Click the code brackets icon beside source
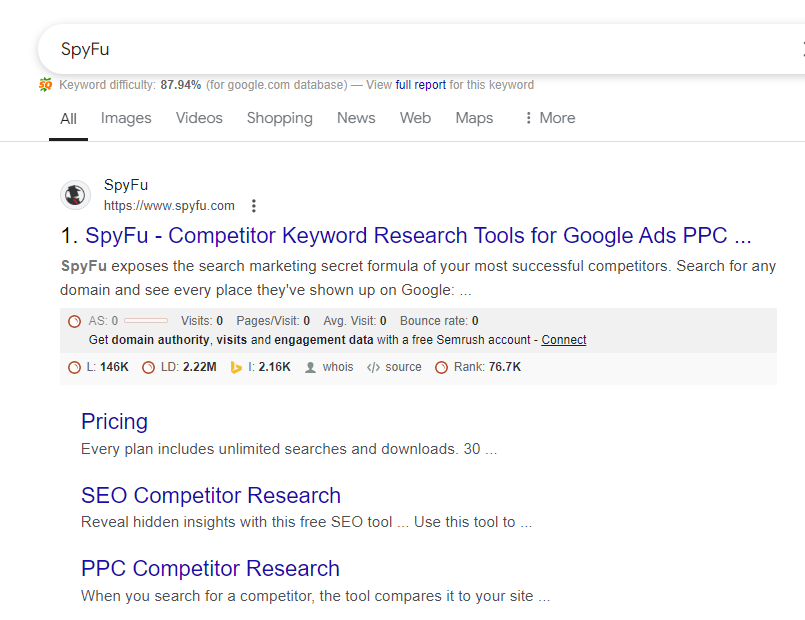Viewport: 805px width, 620px height. [373, 367]
